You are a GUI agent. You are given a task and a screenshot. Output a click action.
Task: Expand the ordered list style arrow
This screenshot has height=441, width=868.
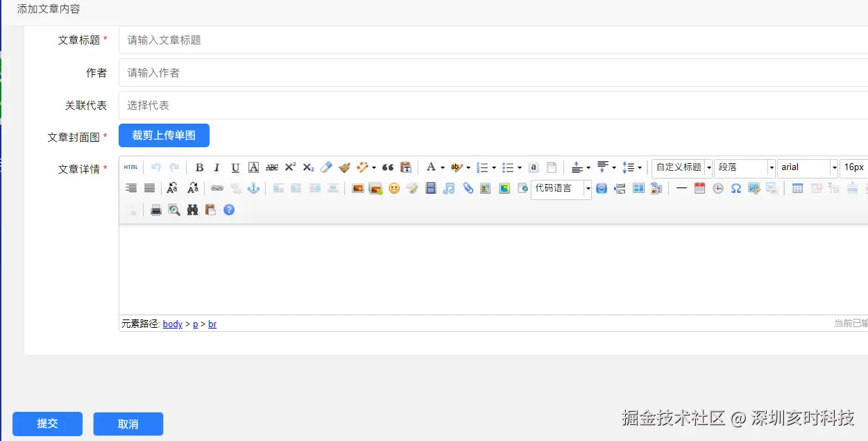tap(494, 167)
